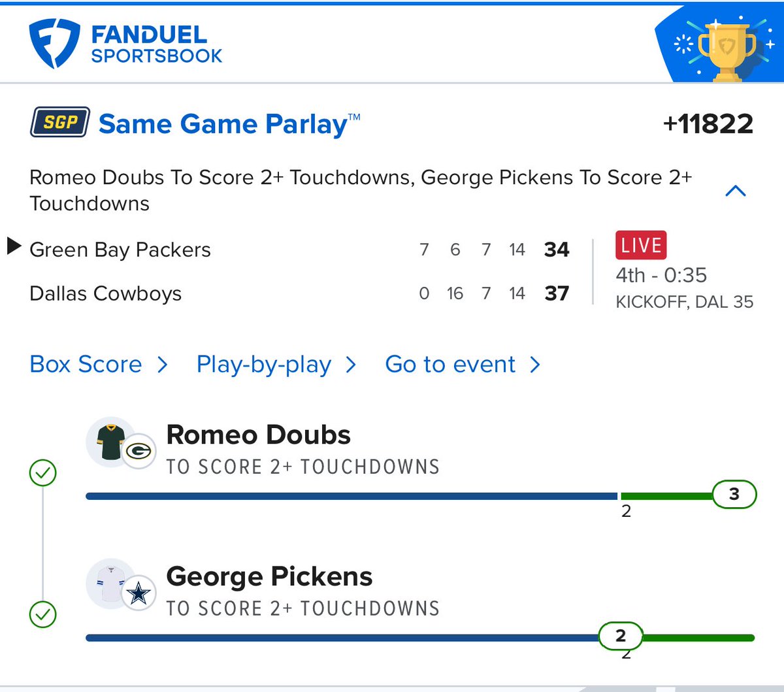Click the possession arrow beside Green Bay Packers
The width and height of the screenshot is (784, 692).
pos(14,246)
